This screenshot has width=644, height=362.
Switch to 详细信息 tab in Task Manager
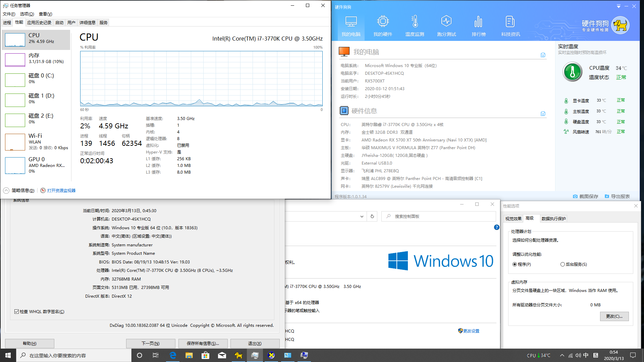(x=88, y=23)
